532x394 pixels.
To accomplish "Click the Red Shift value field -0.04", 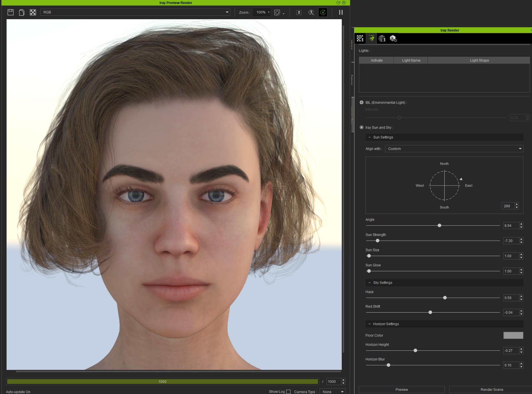I will [x=511, y=312].
